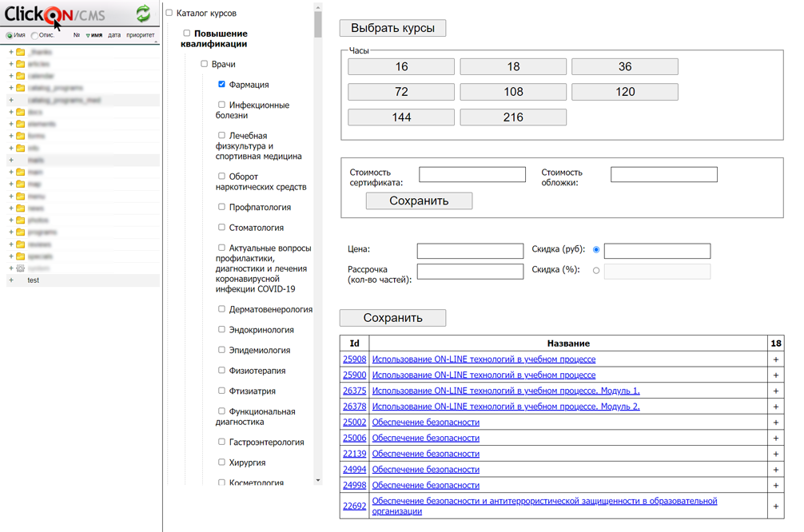Select the Скидка (%) radio button
This screenshot has height=532, width=804.
pyautogui.click(x=596, y=271)
